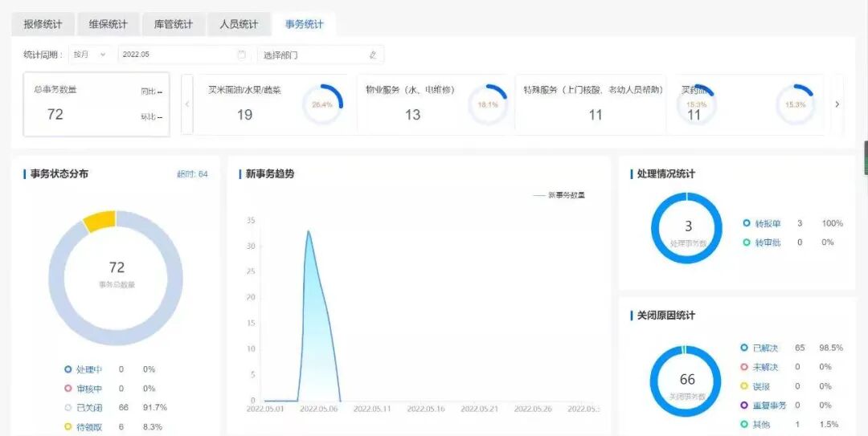Open the 按月 period dropdown
This screenshot has width=868, height=436.
click(90, 55)
